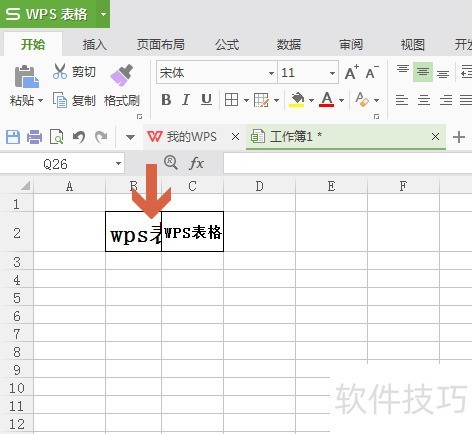472x434 pixels.
Task: Expand the clear formatting dropdown
Action: point(376,100)
